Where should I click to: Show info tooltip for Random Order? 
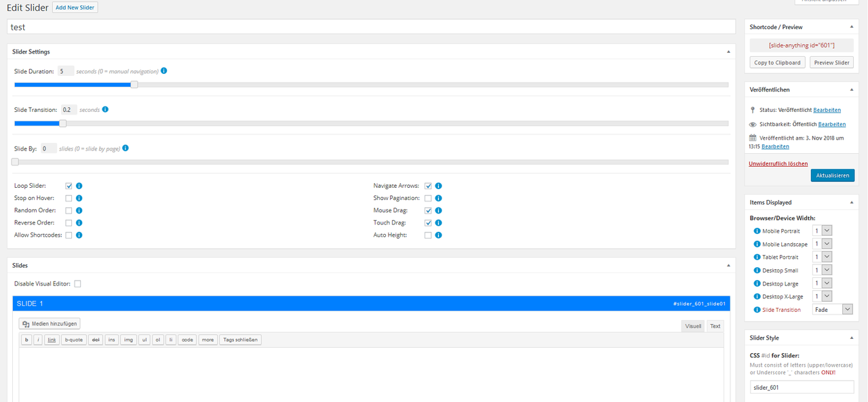click(x=79, y=210)
